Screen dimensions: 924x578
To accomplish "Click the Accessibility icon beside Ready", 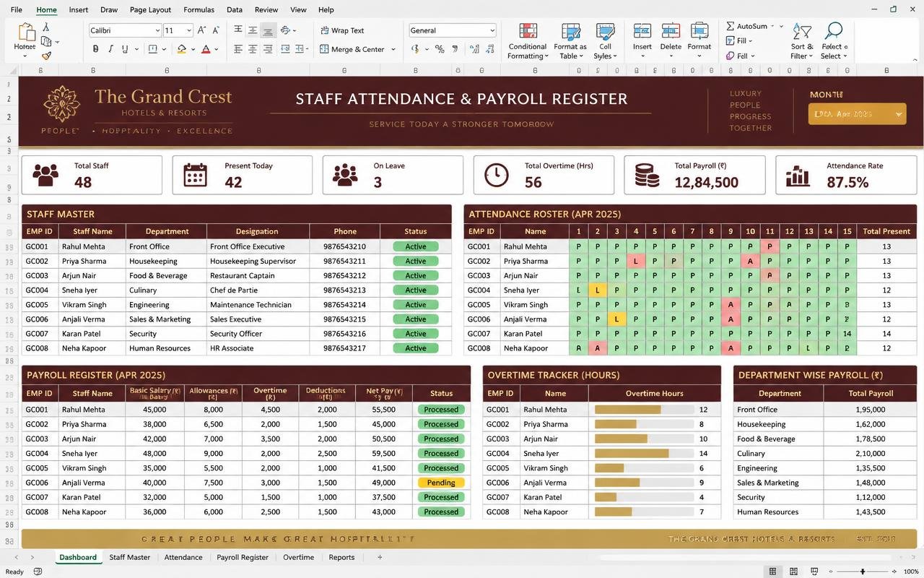I will tap(38, 571).
